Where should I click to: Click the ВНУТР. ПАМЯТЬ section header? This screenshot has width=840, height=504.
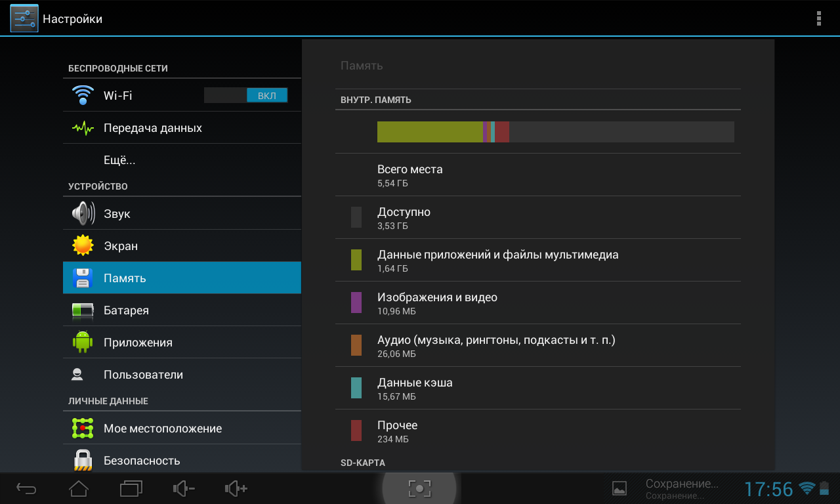pyautogui.click(x=376, y=100)
